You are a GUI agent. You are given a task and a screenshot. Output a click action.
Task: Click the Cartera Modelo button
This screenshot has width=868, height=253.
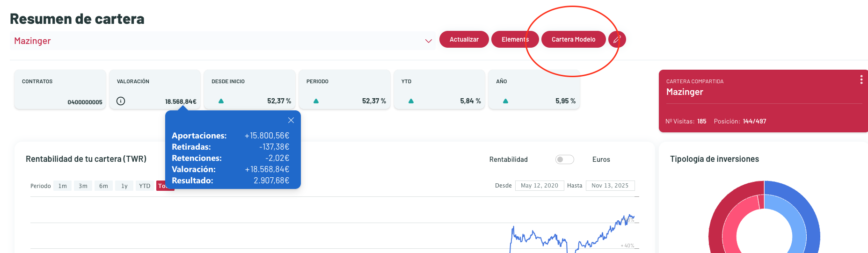pos(573,39)
